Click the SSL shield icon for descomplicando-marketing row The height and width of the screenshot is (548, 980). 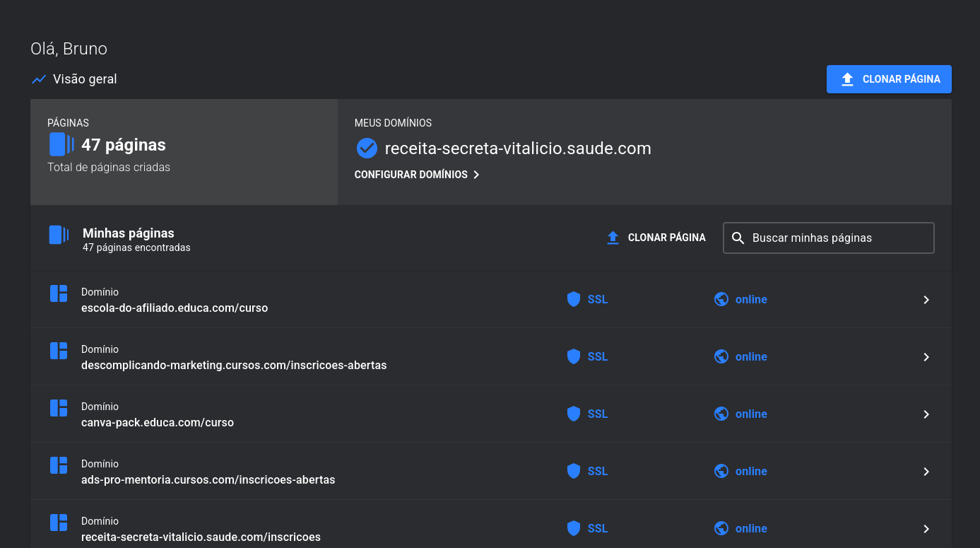tap(574, 357)
